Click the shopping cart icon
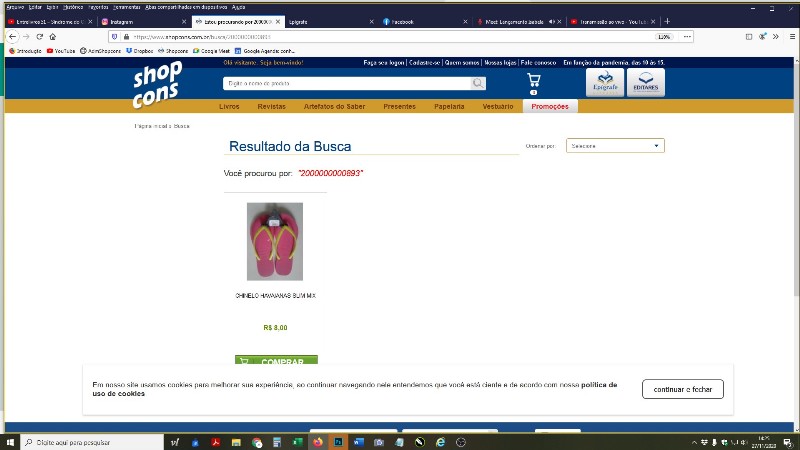Screen dimensions: 800x450 [533, 82]
